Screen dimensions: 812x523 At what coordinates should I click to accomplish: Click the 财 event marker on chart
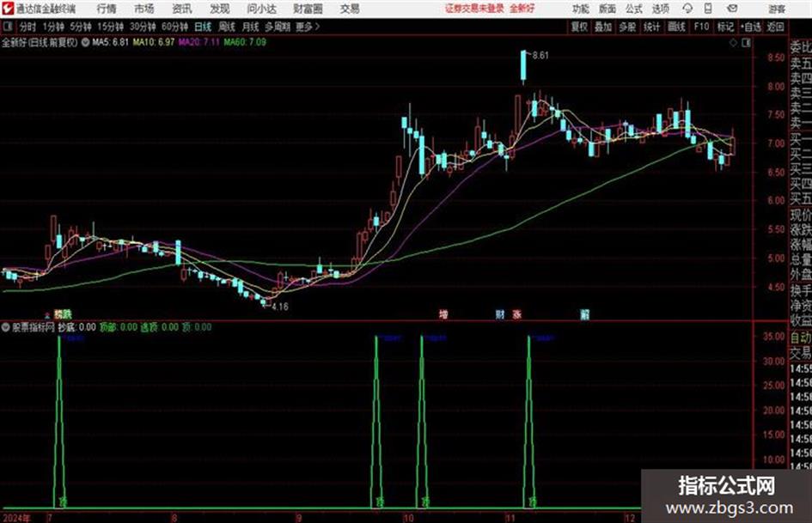500,313
